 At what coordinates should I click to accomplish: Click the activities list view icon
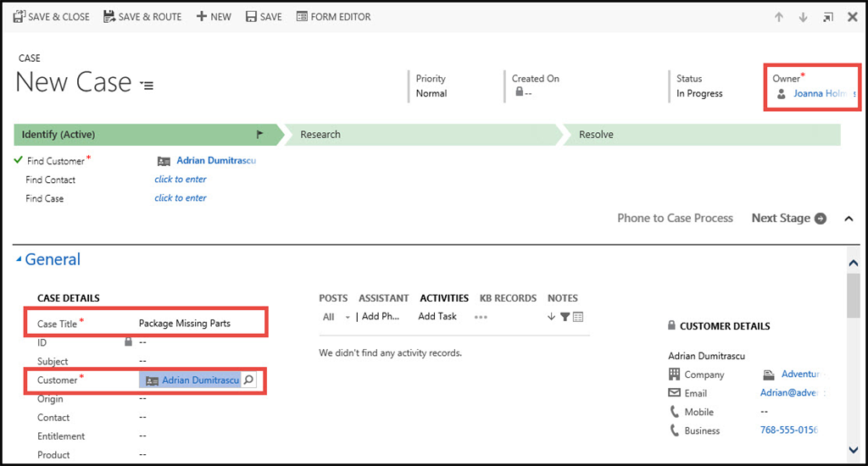coord(578,317)
